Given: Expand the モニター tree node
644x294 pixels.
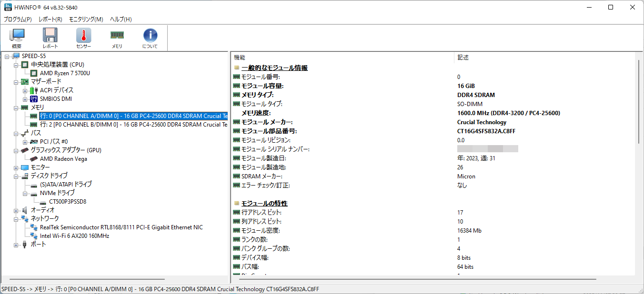Looking at the screenshot, I should 16,167.
